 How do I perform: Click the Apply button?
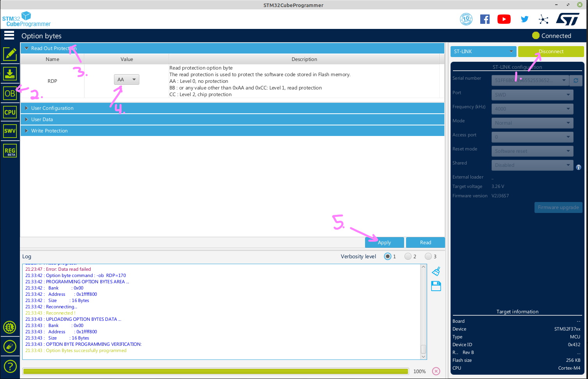384,243
